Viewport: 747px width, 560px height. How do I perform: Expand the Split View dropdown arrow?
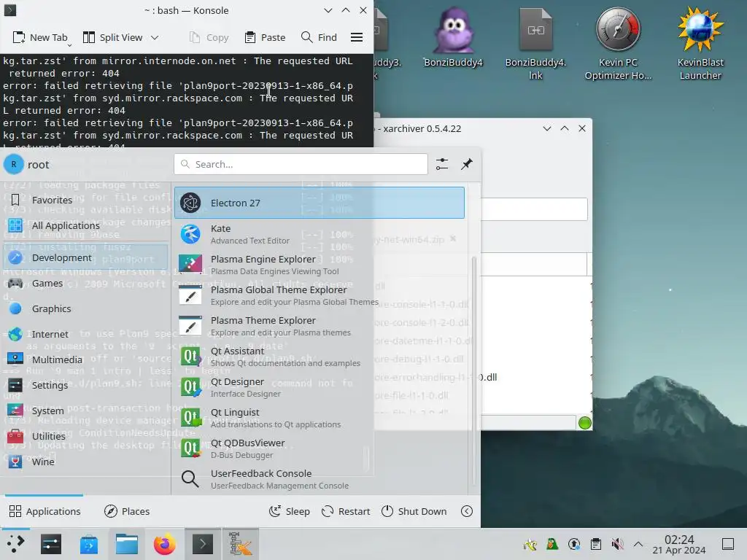click(155, 38)
